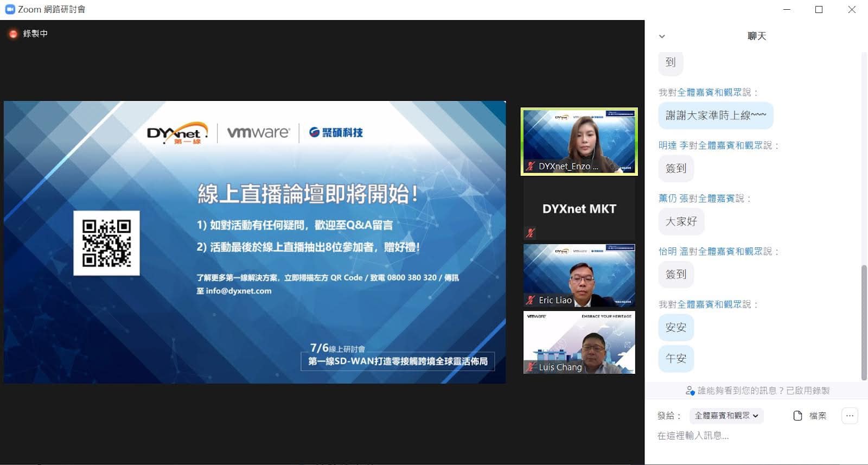Click the vmware logo on the slide
The height and width of the screenshot is (465, 868).
(x=258, y=132)
